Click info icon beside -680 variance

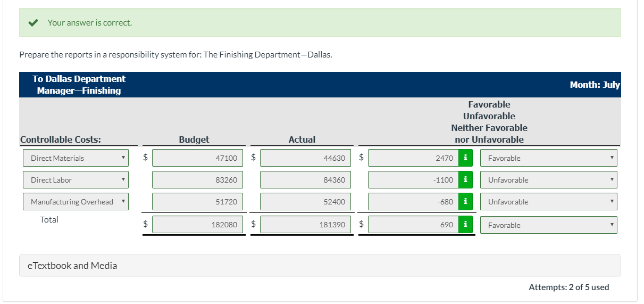465,202
